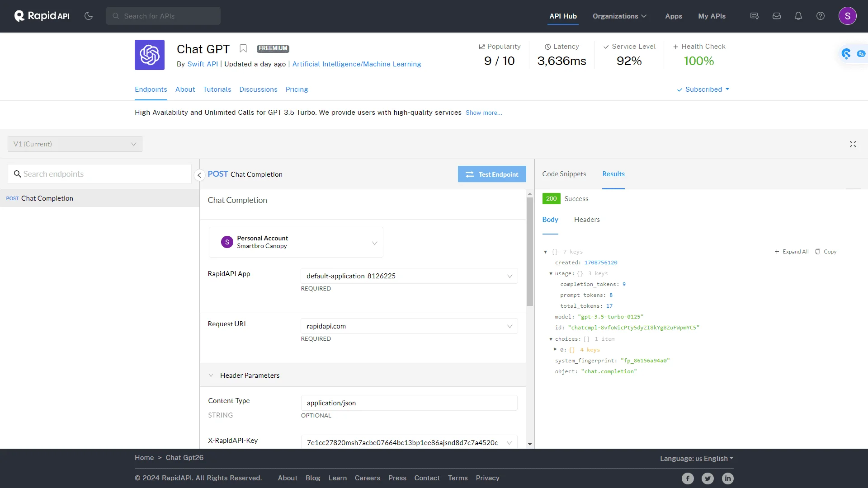Open the Request URL dropdown
This screenshot has height=488, width=868.
coord(409,326)
